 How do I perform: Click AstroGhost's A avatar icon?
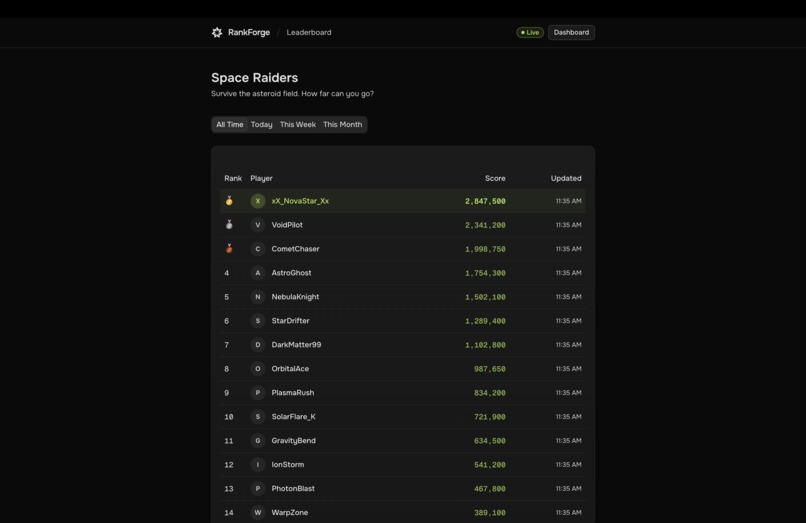click(258, 273)
